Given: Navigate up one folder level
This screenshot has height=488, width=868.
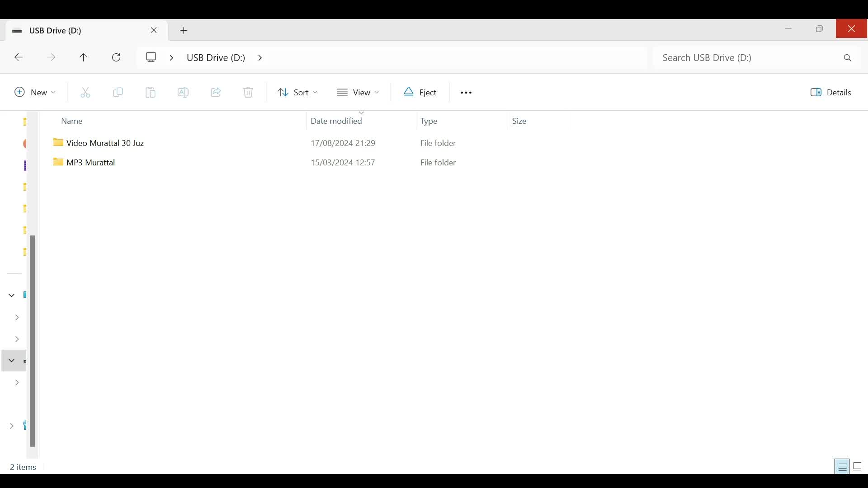Looking at the screenshot, I should pyautogui.click(x=84, y=58).
